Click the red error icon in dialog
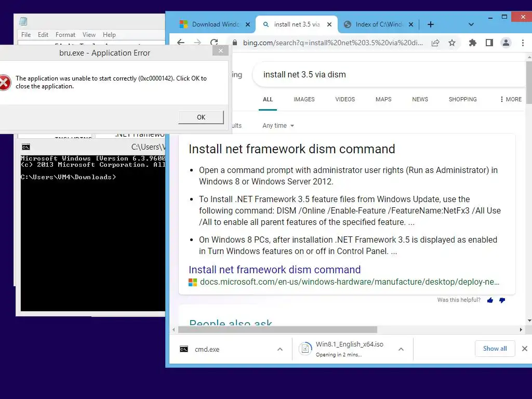Viewport: 532px width, 399px height. click(x=5, y=83)
